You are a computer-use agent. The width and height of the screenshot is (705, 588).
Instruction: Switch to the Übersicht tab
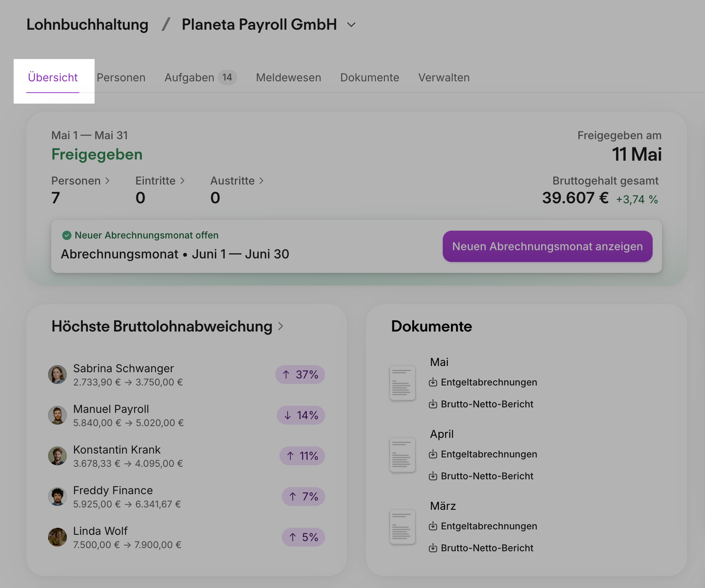coord(53,77)
